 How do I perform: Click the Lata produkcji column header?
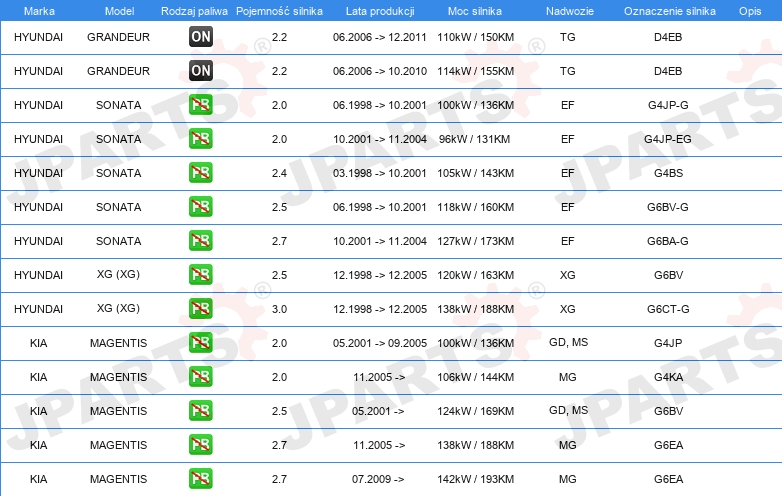(x=380, y=11)
